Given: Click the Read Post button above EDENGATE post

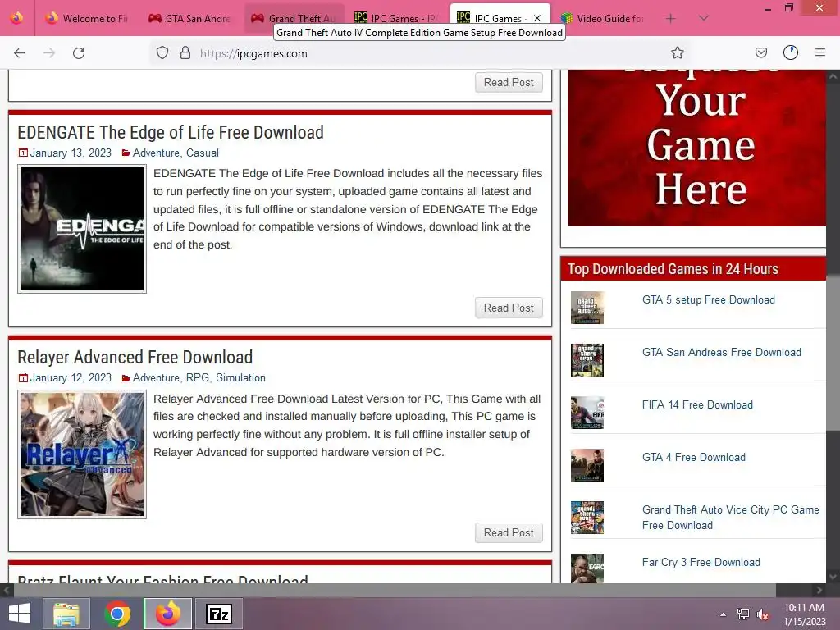Looking at the screenshot, I should (x=509, y=83).
